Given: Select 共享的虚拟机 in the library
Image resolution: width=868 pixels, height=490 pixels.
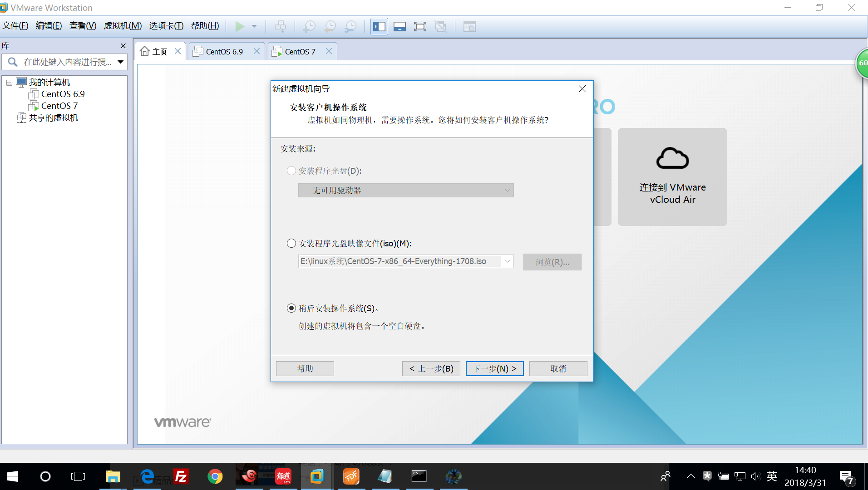Looking at the screenshot, I should click(53, 118).
